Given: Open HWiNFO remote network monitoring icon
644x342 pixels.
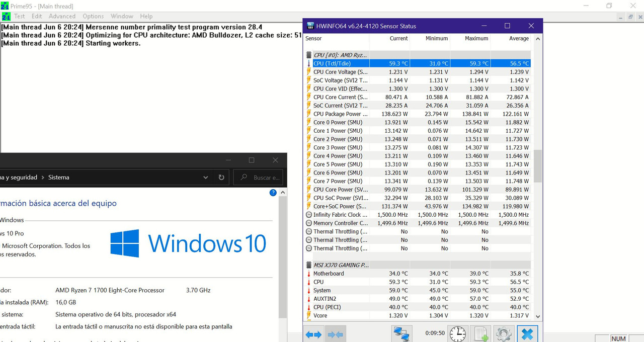Looking at the screenshot, I should 401,334.
